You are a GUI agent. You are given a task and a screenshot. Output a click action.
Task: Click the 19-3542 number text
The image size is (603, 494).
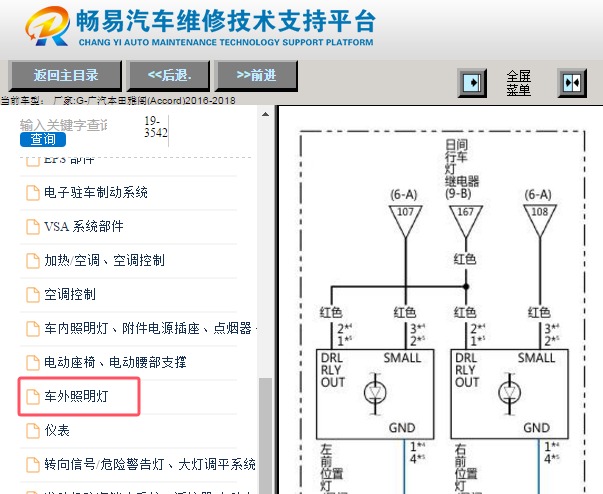coord(155,127)
